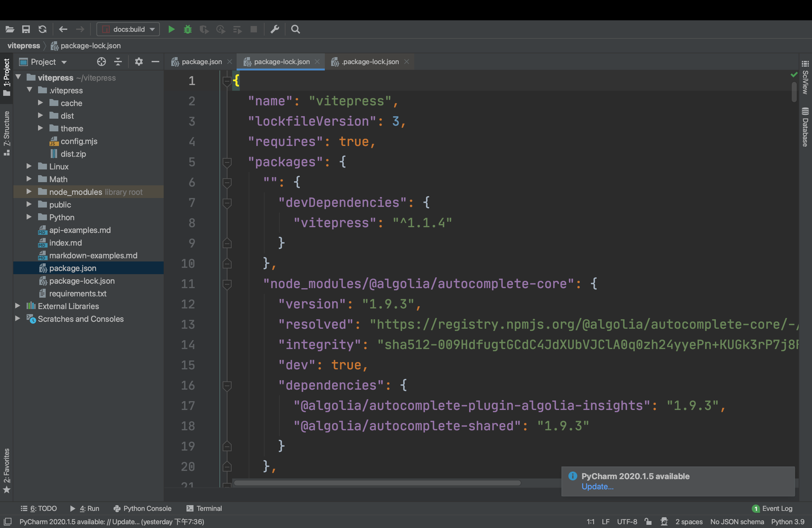Click the green inspection checkmark icon
The height and width of the screenshot is (528, 812).
click(794, 75)
